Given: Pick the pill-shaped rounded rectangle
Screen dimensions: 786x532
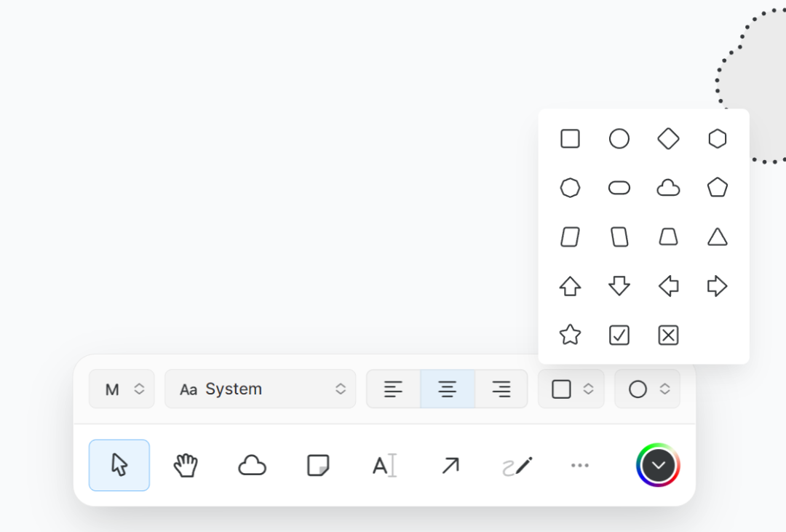Looking at the screenshot, I should 619,188.
